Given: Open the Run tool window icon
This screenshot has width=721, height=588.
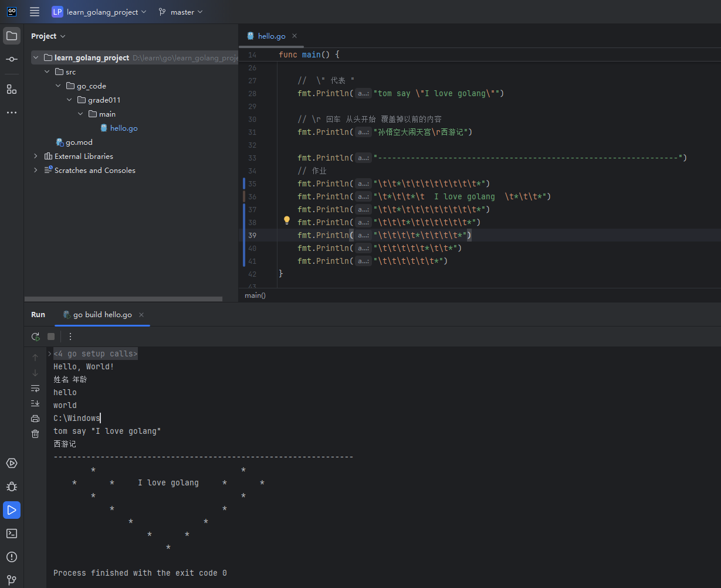Looking at the screenshot, I should (12, 510).
